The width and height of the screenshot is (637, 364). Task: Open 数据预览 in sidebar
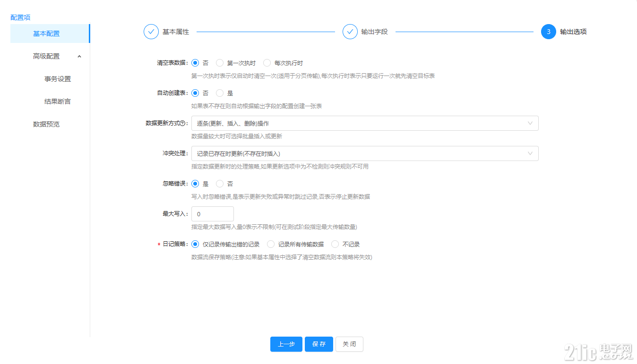[46, 124]
